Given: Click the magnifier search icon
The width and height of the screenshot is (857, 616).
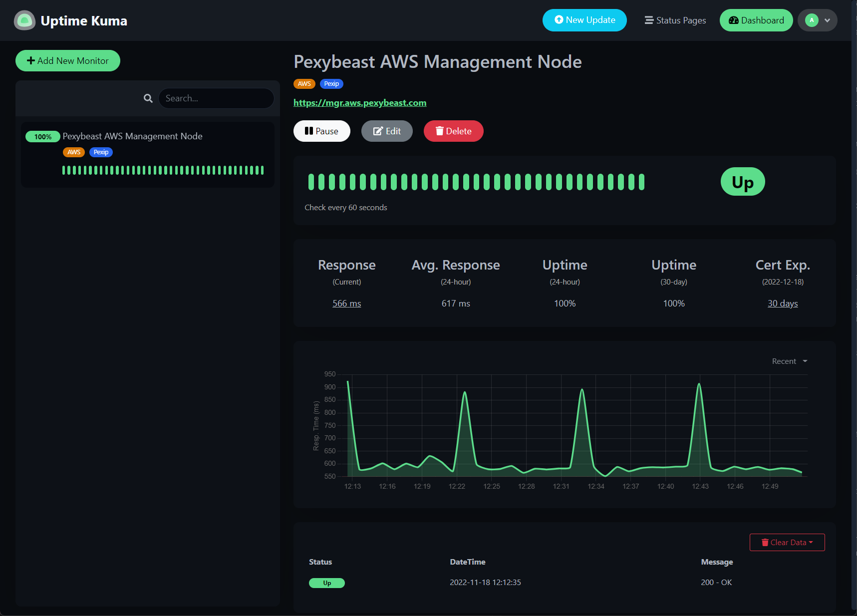Looking at the screenshot, I should coord(148,98).
